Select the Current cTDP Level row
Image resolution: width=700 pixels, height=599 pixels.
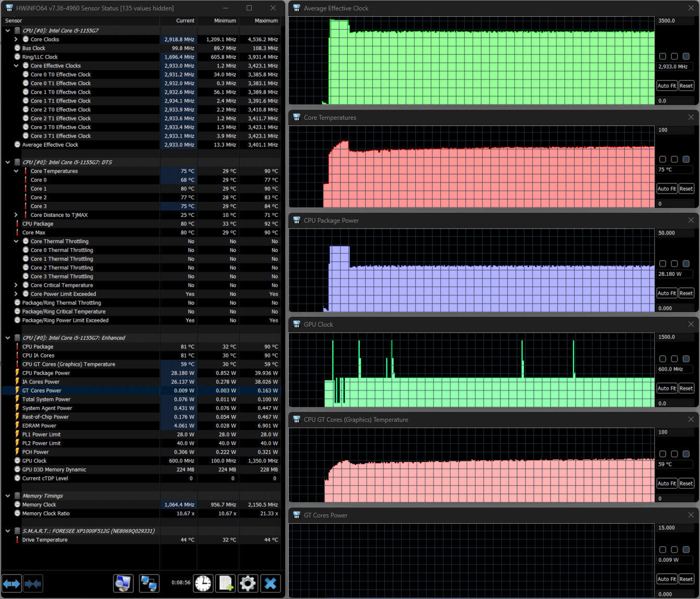[141, 478]
